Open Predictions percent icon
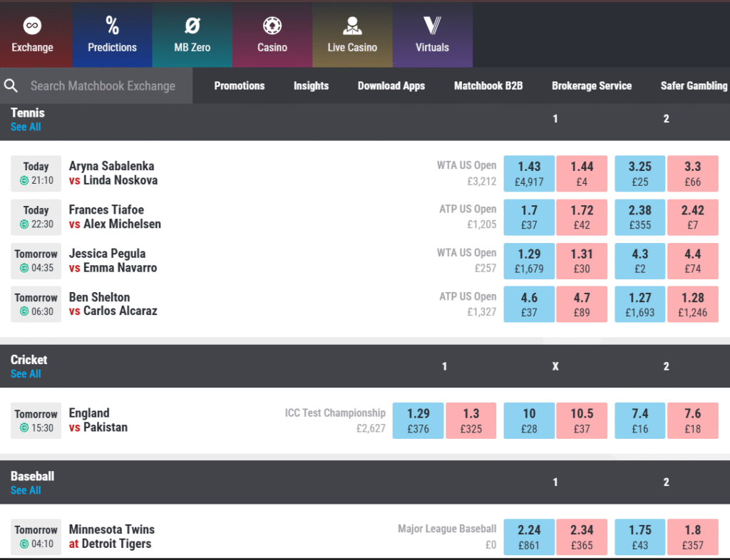Viewport: 730px width, 560px height. point(112,26)
